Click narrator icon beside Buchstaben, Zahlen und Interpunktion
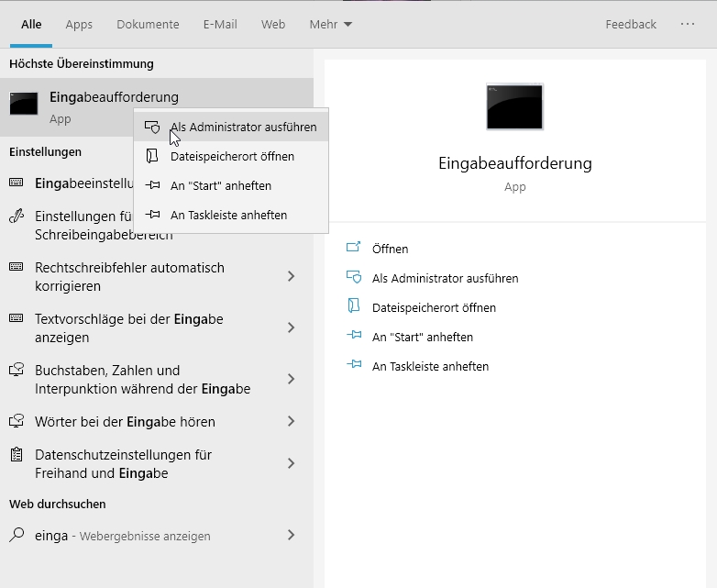 click(17, 370)
